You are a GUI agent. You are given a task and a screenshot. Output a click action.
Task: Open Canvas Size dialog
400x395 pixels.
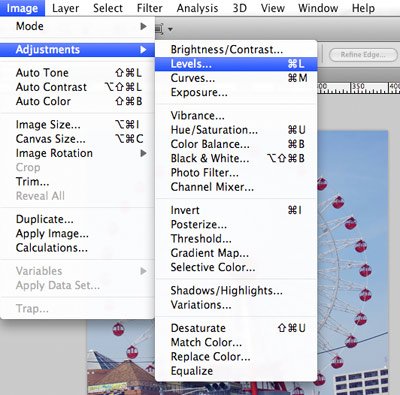(x=77, y=139)
